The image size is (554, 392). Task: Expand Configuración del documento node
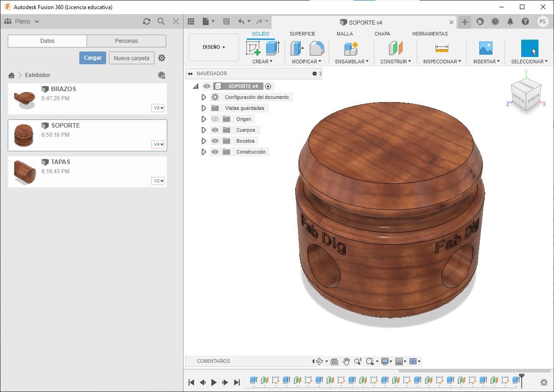coord(204,97)
